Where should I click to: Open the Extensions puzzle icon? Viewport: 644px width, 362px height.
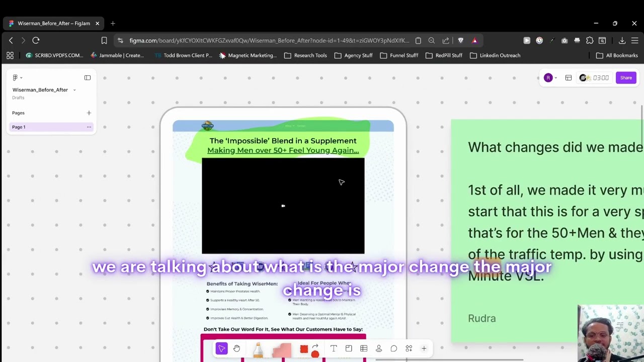[590, 40]
